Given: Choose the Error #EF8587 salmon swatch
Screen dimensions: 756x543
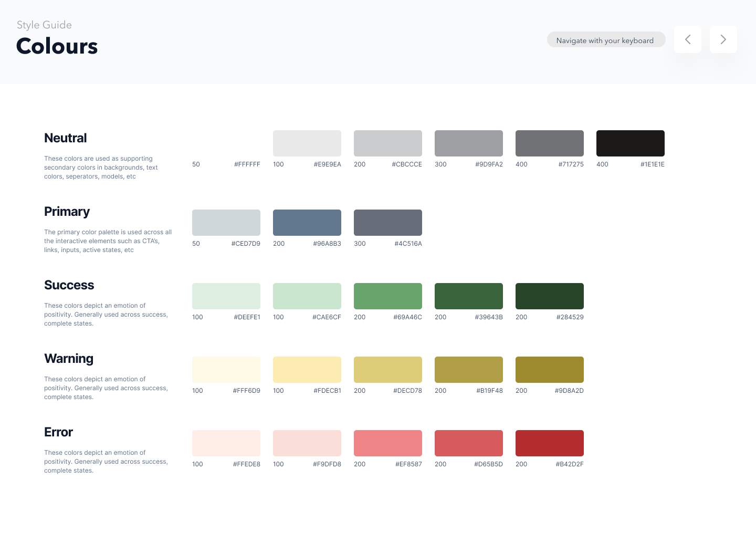Looking at the screenshot, I should click(x=387, y=443).
